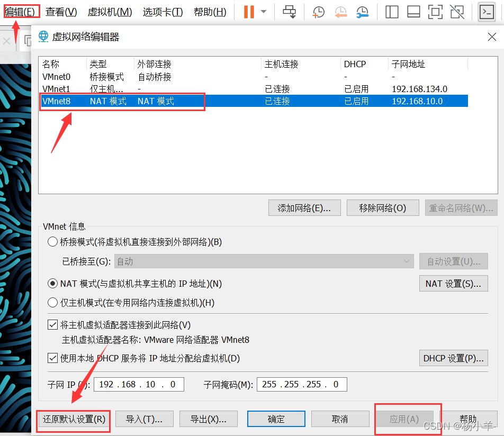Open the 虚拟机 menu
The width and height of the screenshot is (504, 436).
(110, 12)
